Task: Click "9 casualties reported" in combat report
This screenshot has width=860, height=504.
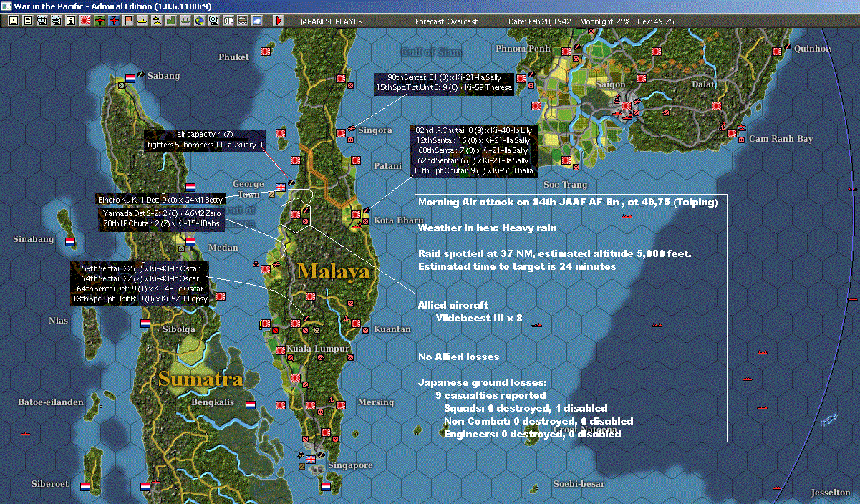Action: pos(491,395)
